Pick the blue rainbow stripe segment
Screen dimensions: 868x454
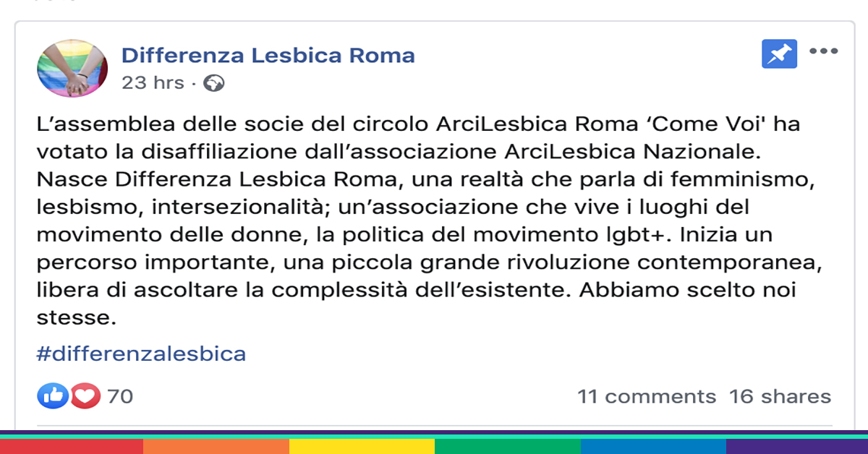click(x=652, y=446)
